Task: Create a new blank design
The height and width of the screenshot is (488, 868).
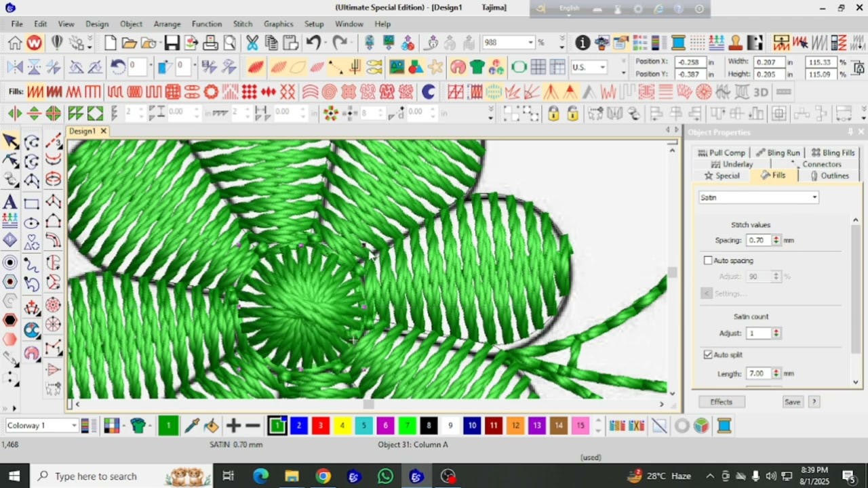Action: pos(111,43)
